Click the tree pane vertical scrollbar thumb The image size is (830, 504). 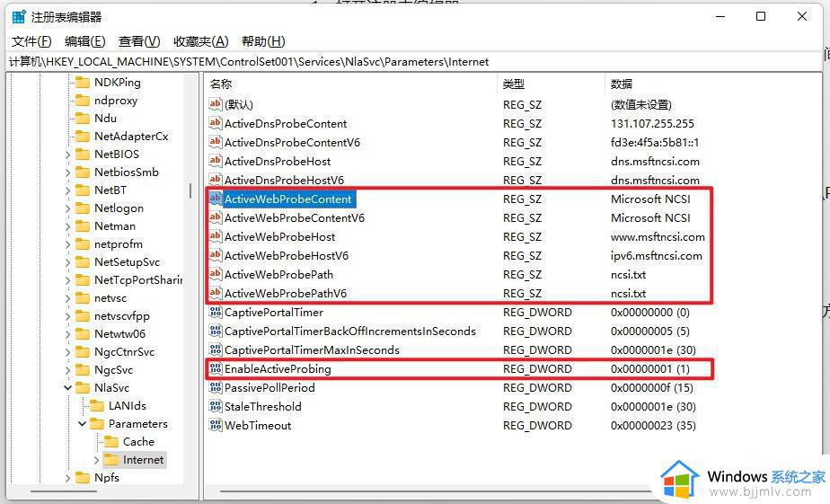coord(190,190)
